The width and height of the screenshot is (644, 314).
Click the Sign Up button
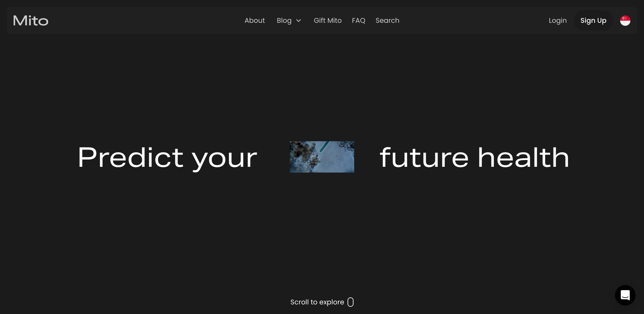(593, 20)
